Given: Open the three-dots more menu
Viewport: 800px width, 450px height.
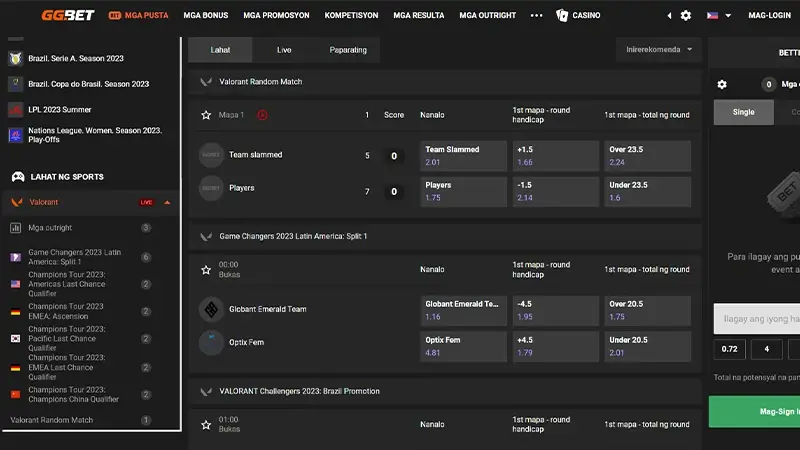Looking at the screenshot, I should pos(536,16).
